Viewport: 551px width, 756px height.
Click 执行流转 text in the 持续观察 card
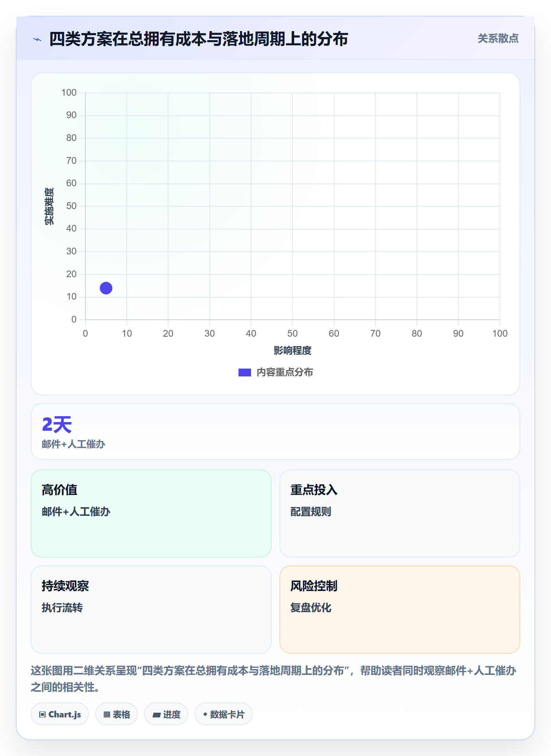click(62, 608)
